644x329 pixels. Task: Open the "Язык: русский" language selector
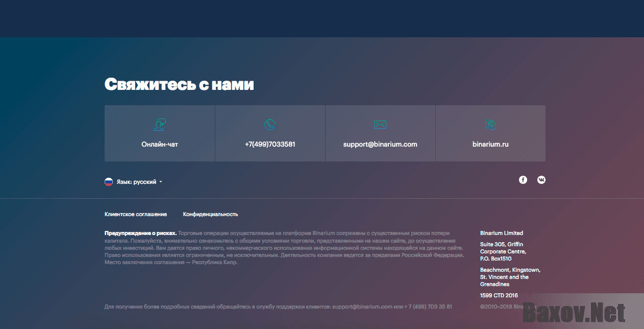coord(136,182)
